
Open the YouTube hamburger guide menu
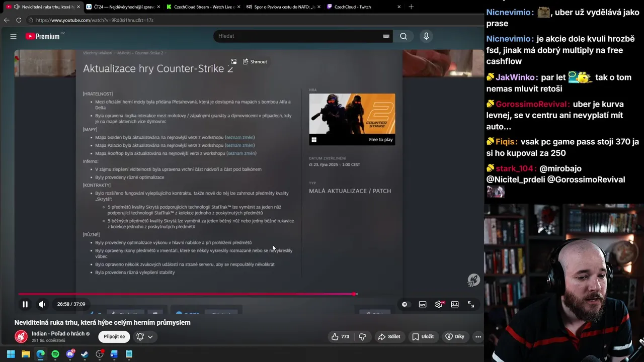(14, 36)
